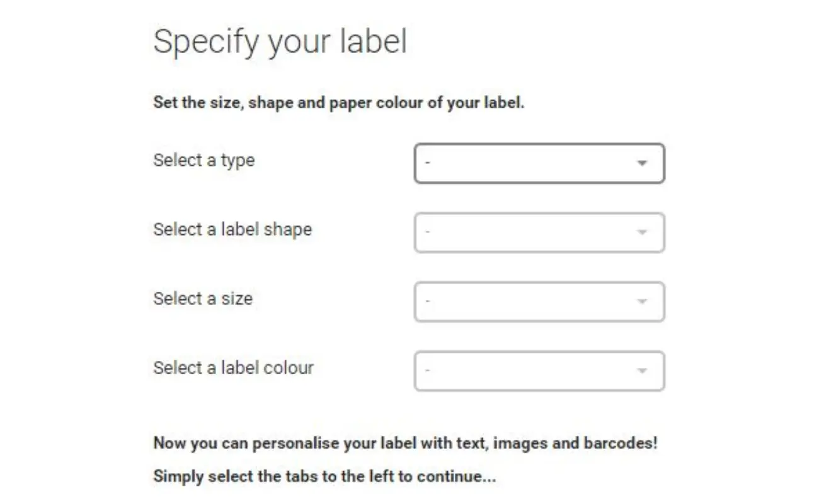Screen dimensions: 819x504
Task: Click the 'Select a label colour' field label
Action: coord(233,367)
